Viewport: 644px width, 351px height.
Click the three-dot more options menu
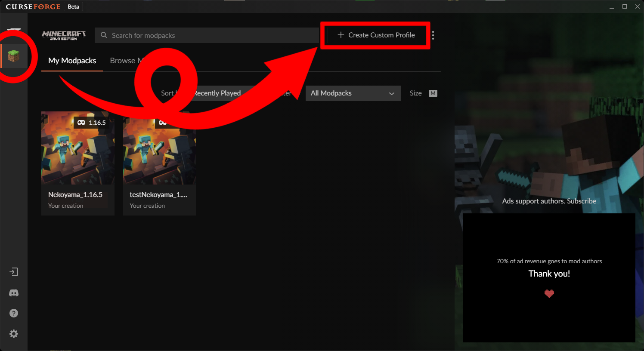tap(433, 35)
